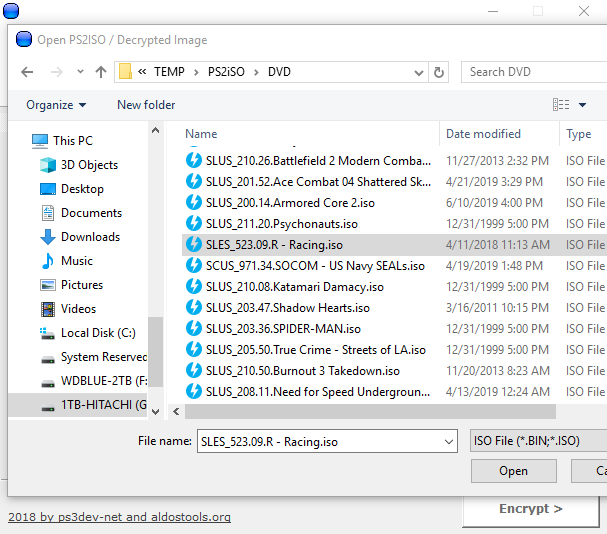Click horizontal scrollbar left arrow
The width and height of the screenshot is (607, 534).
[177, 411]
